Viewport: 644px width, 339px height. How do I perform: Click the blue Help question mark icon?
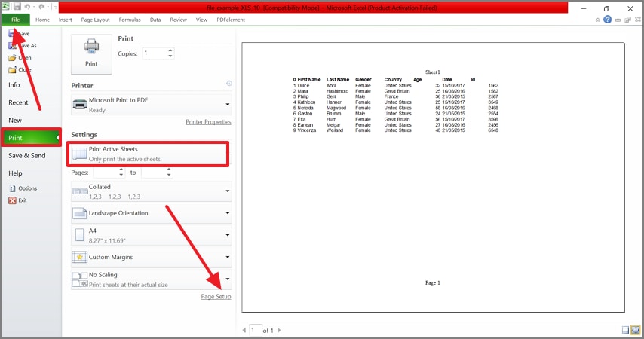click(608, 20)
